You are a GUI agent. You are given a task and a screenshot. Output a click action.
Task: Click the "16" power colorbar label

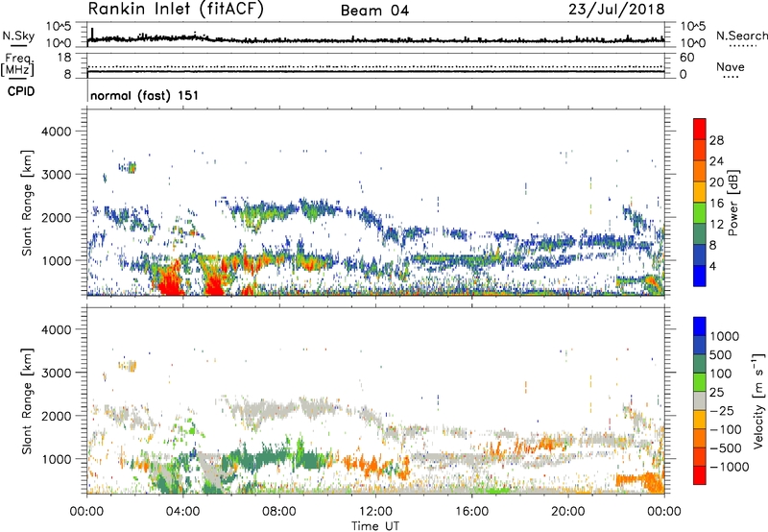tap(716, 204)
